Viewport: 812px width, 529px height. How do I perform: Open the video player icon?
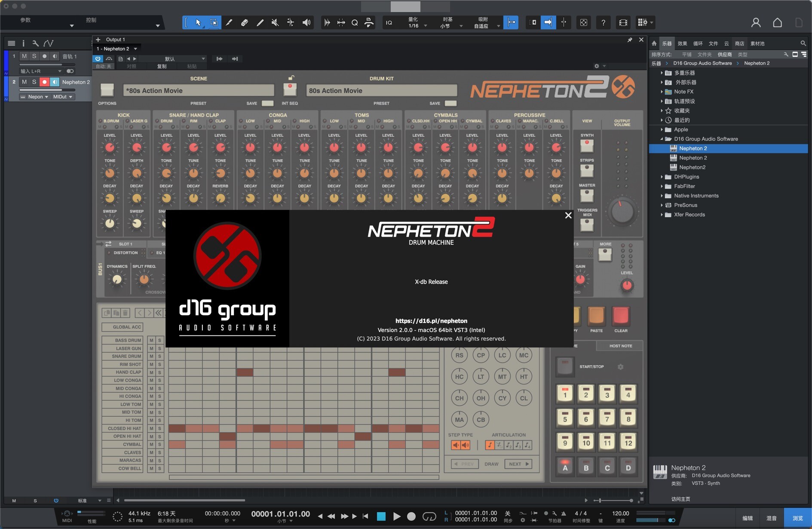(x=623, y=22)
